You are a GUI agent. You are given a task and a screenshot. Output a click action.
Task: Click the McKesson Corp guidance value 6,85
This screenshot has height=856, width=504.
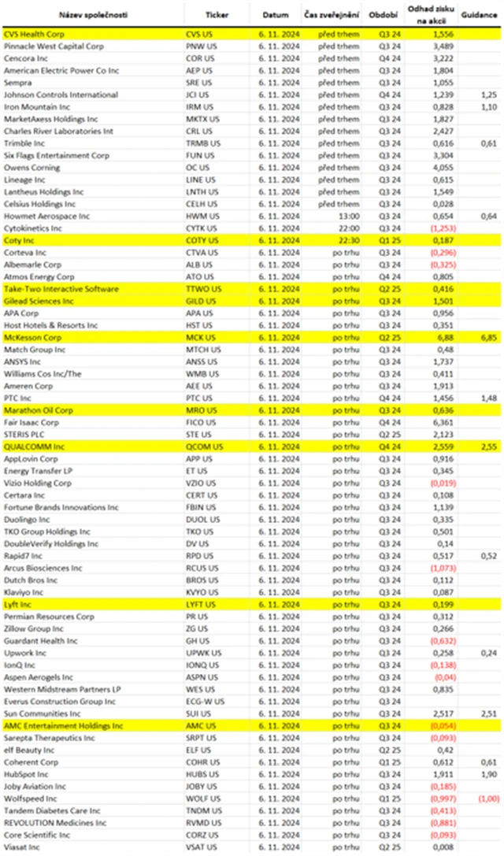pos(489,337)
